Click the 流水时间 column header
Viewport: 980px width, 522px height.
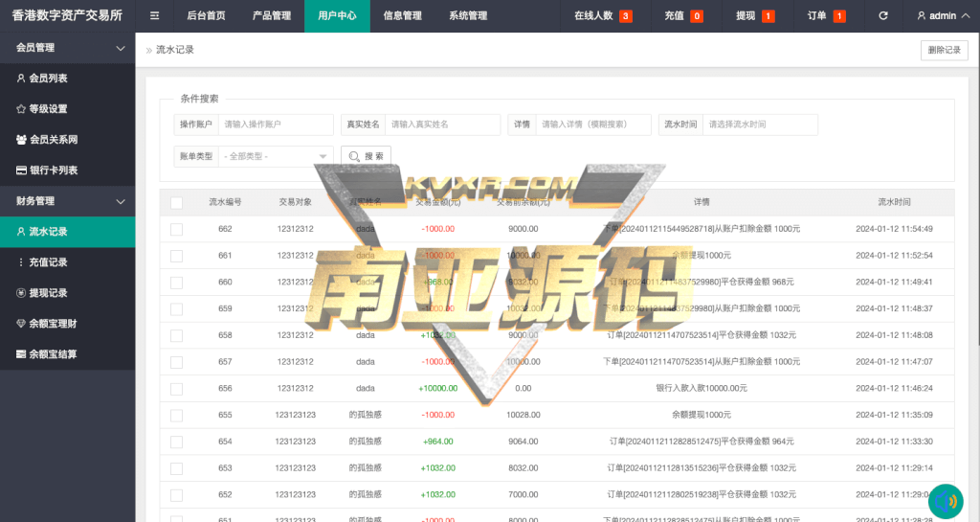pyautogui.click(x=894, y=202)
